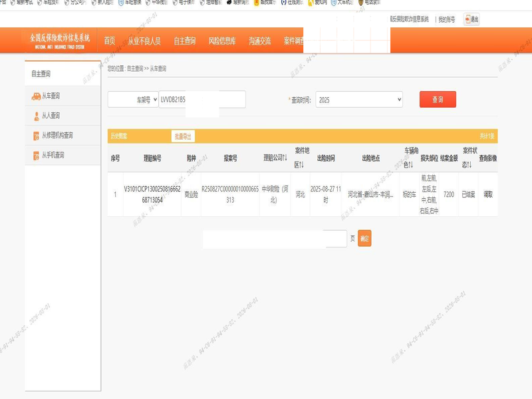Click accident time 2025-08-27 11时 cell
This screenshot has width=532, height=399.
[325, 194]
